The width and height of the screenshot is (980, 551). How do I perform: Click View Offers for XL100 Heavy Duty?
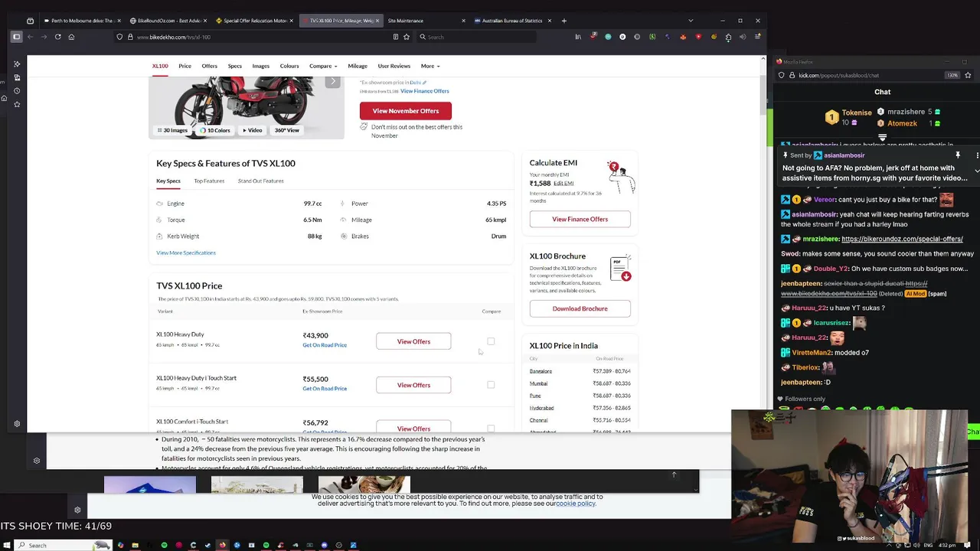[413, 341]
